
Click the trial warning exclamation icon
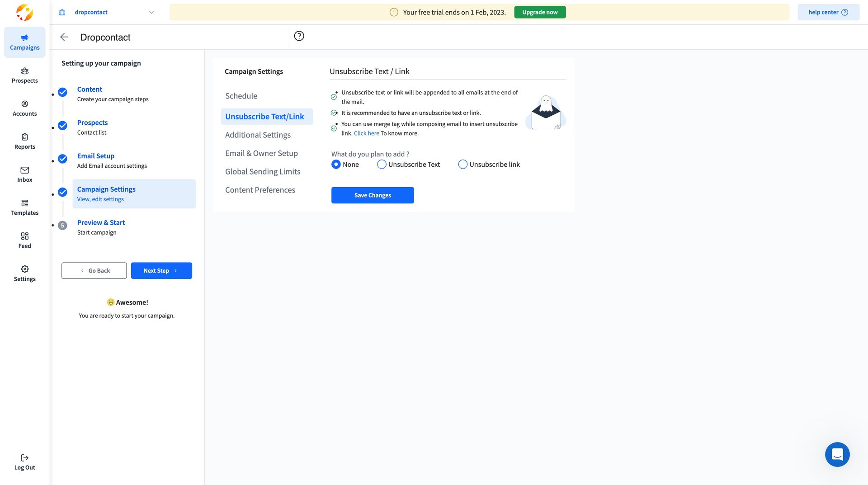point(394,12)
